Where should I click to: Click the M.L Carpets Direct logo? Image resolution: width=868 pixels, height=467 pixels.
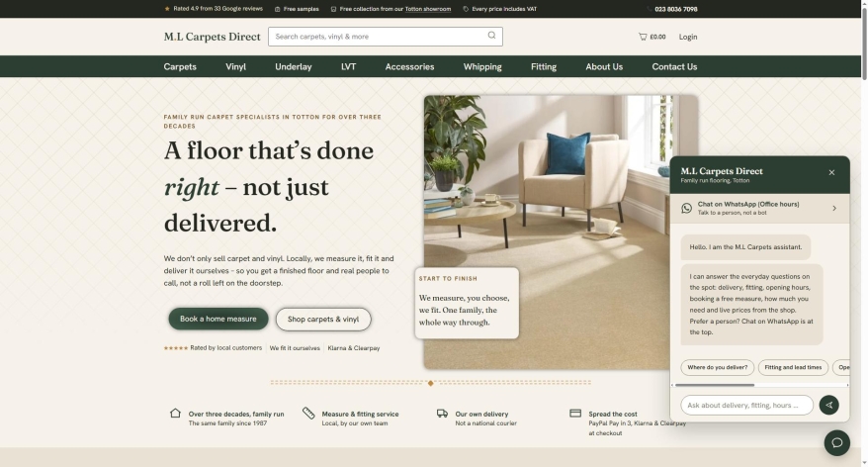click(212, 37)
